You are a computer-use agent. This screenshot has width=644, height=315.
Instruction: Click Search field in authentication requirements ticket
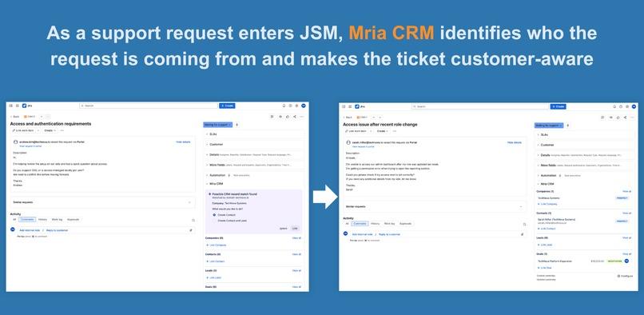click(149, 106)
